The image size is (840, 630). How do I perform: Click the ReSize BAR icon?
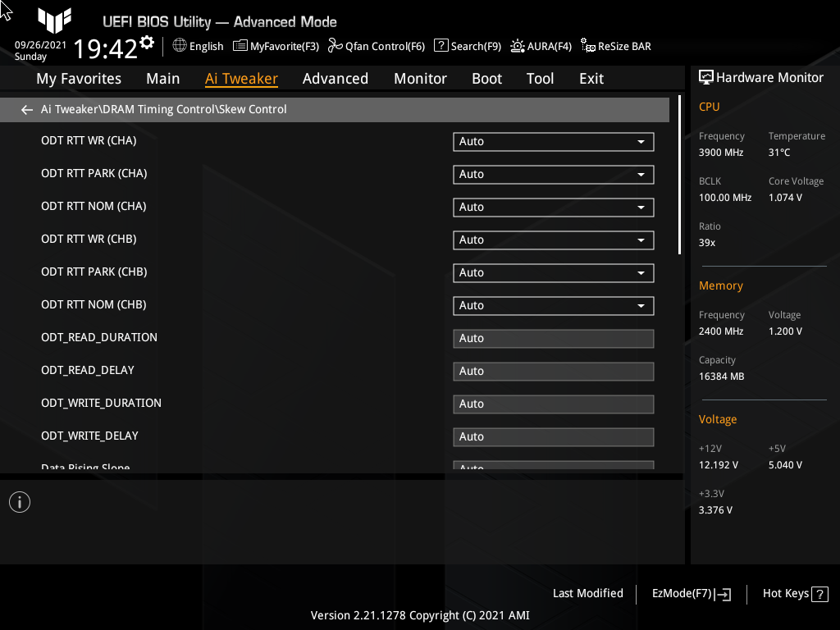(x=615, y=46)
